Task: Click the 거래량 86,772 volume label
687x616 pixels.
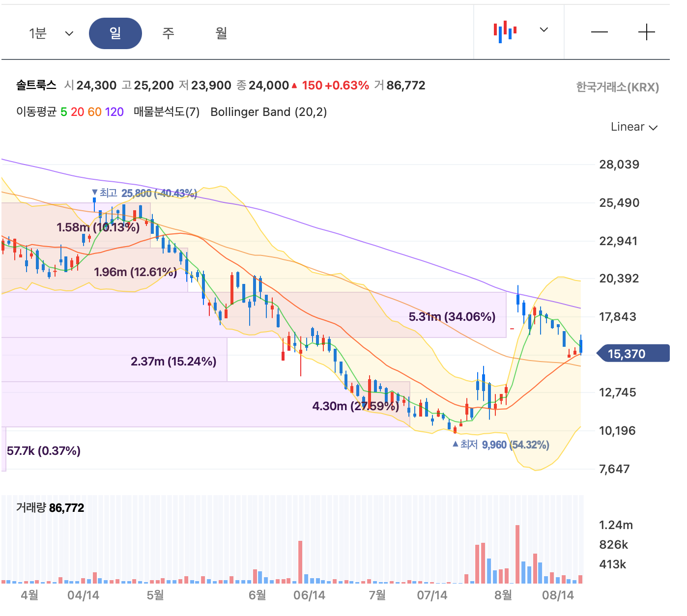Action: pyautogui.click(x=50, y=508)
